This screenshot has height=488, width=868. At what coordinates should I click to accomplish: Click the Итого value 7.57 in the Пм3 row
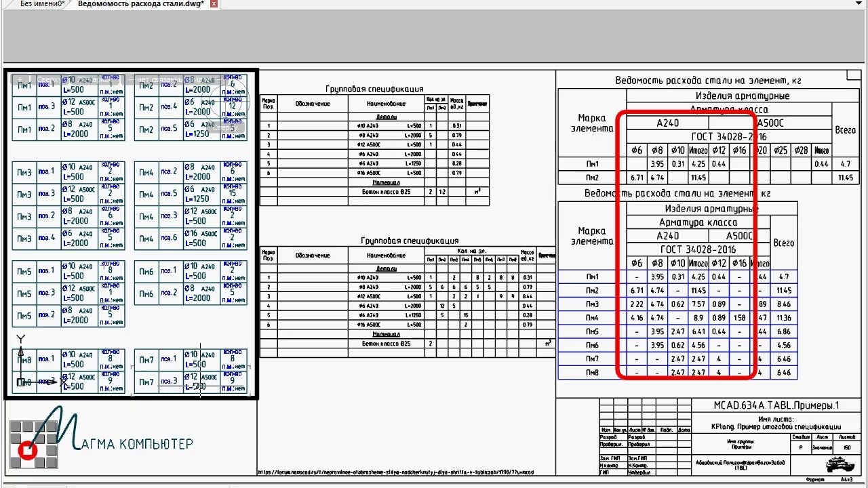click(x=698, y=304)
